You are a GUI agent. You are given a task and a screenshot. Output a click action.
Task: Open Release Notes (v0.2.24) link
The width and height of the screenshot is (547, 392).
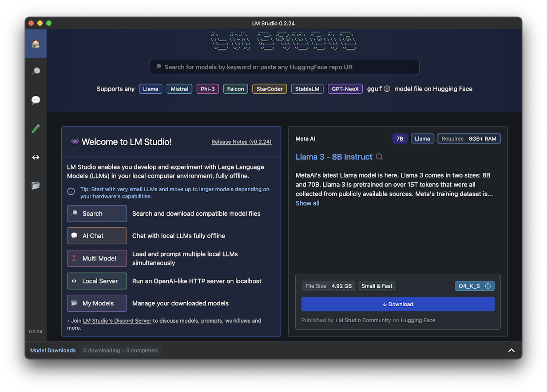(x=242, y=142)
